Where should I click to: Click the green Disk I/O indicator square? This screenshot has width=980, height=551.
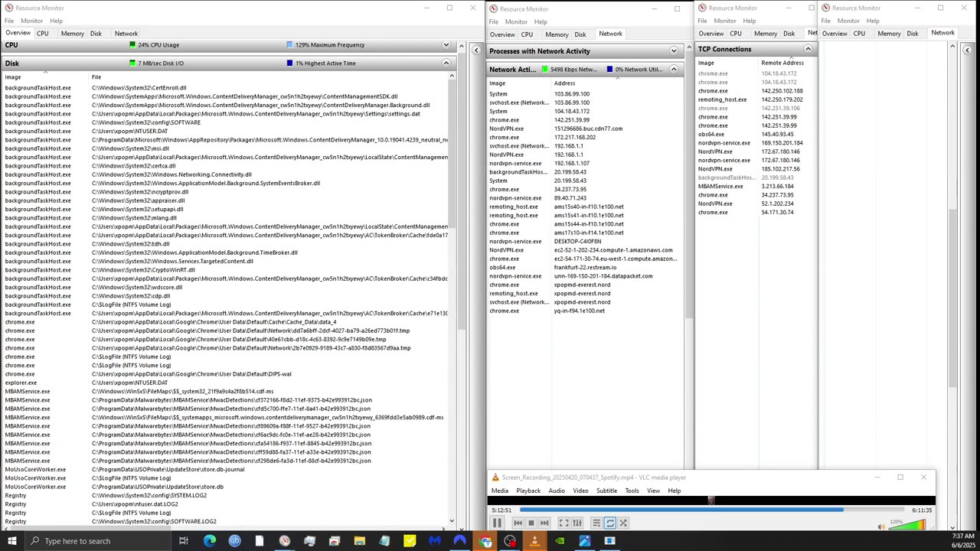point(132,64)
